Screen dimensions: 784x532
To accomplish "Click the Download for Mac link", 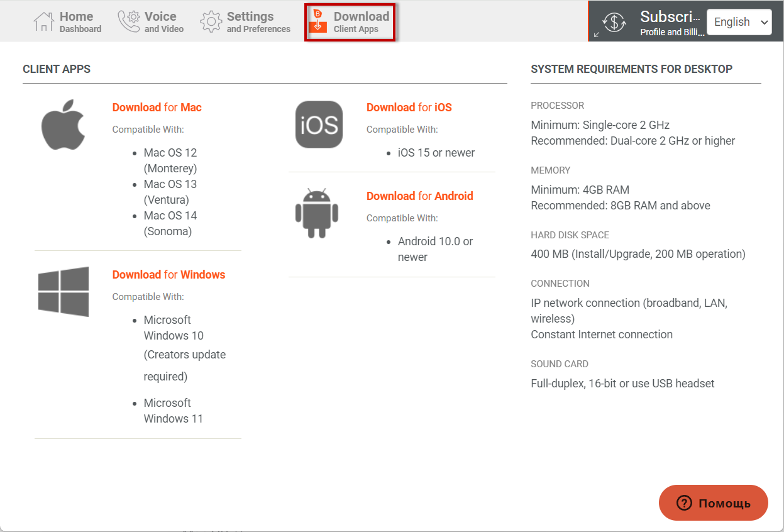I will point(157,108).
